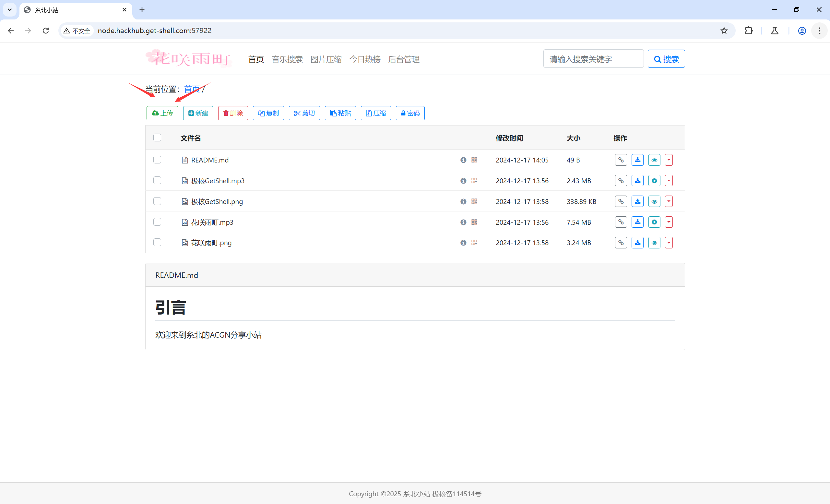Viewport: 830px width, 504px height.
Task: Click the 花咲雨町 site logo
Action: [x=189, y=58]
